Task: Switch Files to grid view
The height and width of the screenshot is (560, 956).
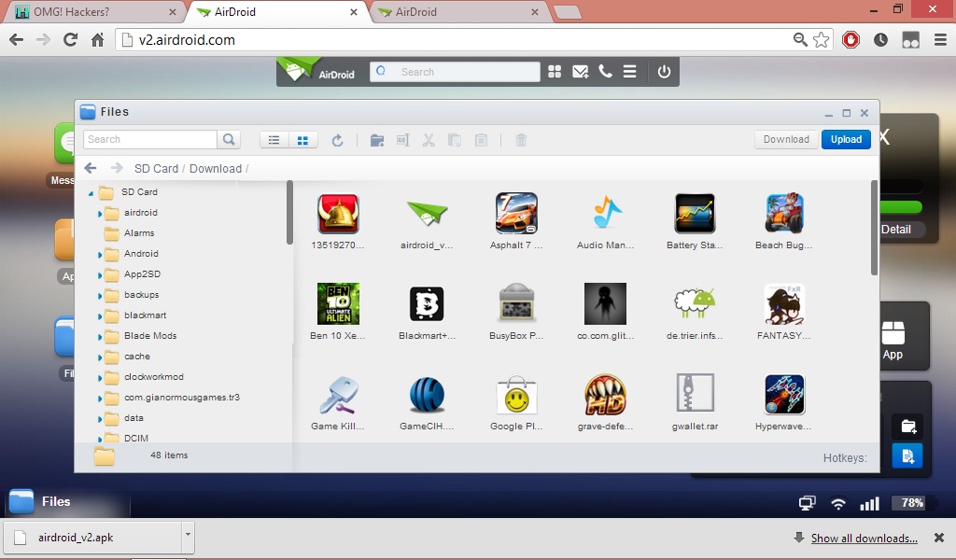Action: [x=302, y=140]
